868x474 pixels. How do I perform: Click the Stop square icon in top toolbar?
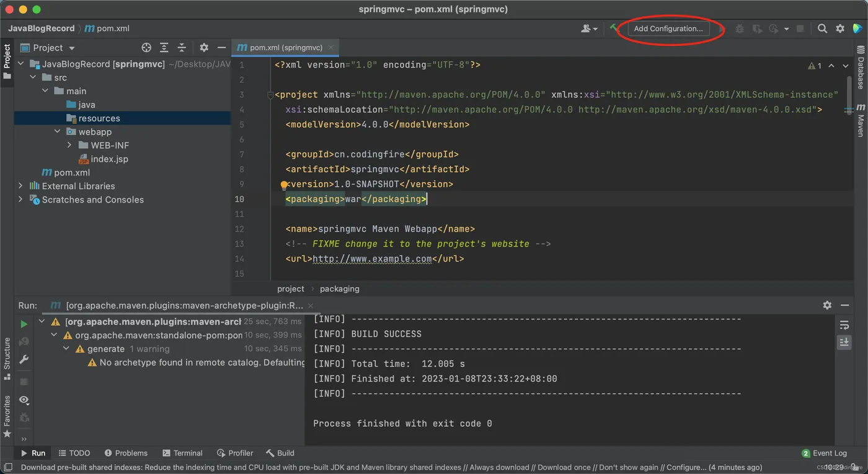click(x=800, y=29)
